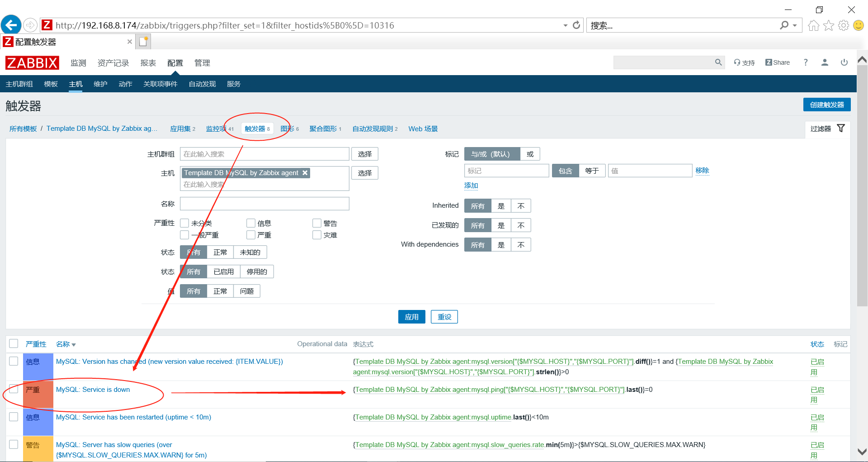Viewport: 868px width, 462px height.
Task: Set Inherited filter to 是
Action: pyautogui.click(x=501, y=206)
